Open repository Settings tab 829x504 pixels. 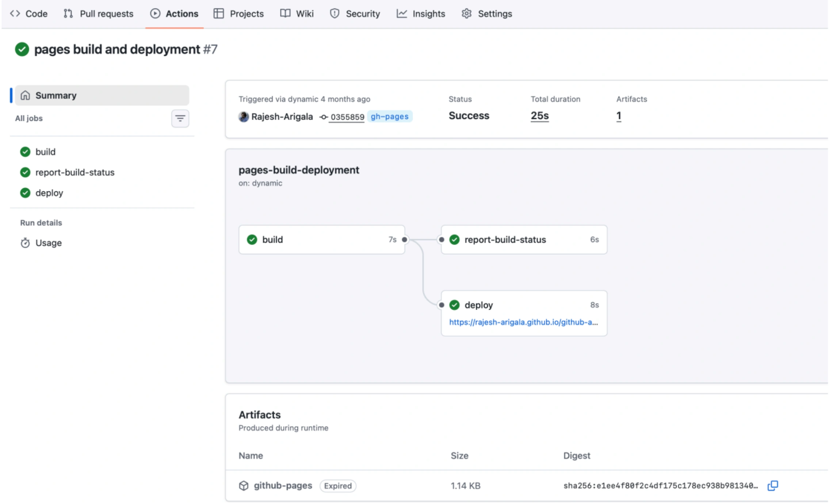[x=487, y=14]
